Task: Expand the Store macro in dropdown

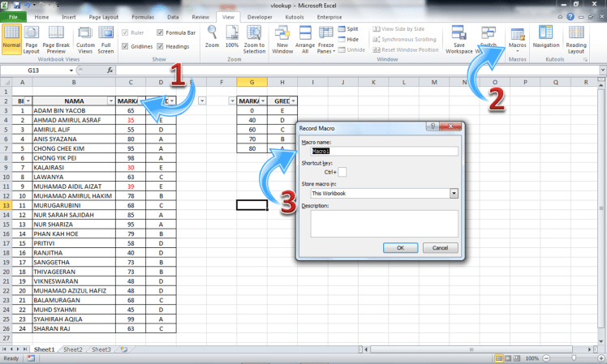Action: 454,194
